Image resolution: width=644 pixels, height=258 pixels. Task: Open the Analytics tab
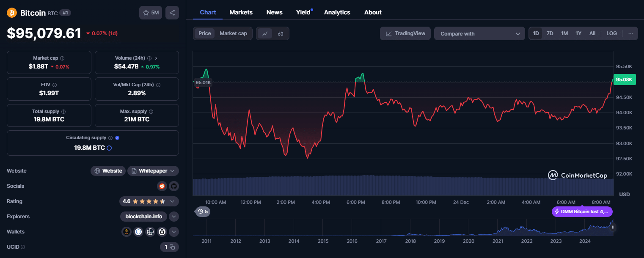point(337,12)
